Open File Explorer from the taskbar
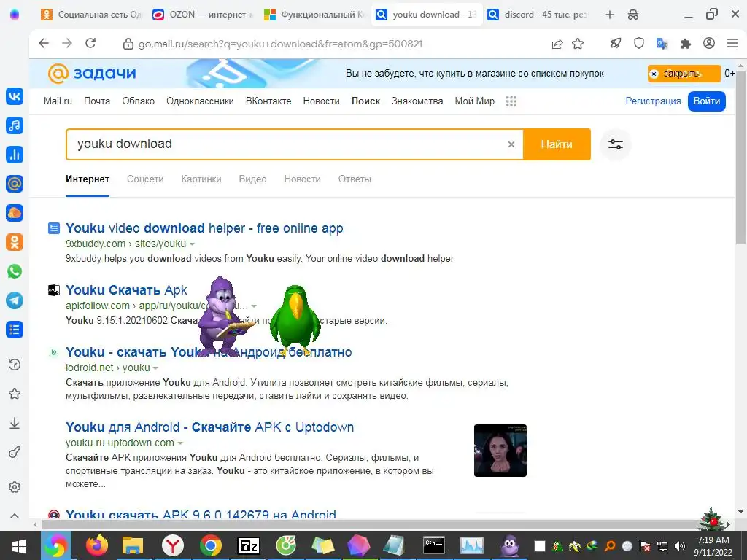This screenshot has height=560, width=747. (133, 545)
